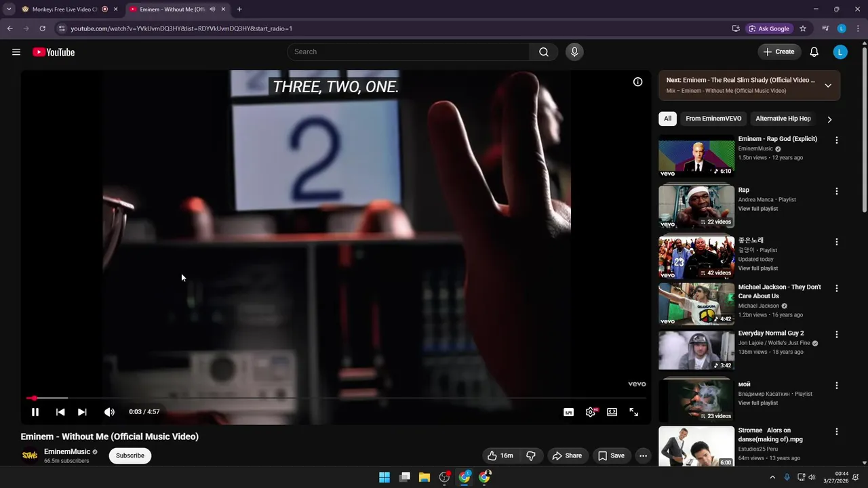View site information icon in address bar
The width and height of the screenshot is (868, 488).
[x=62, y=28]
